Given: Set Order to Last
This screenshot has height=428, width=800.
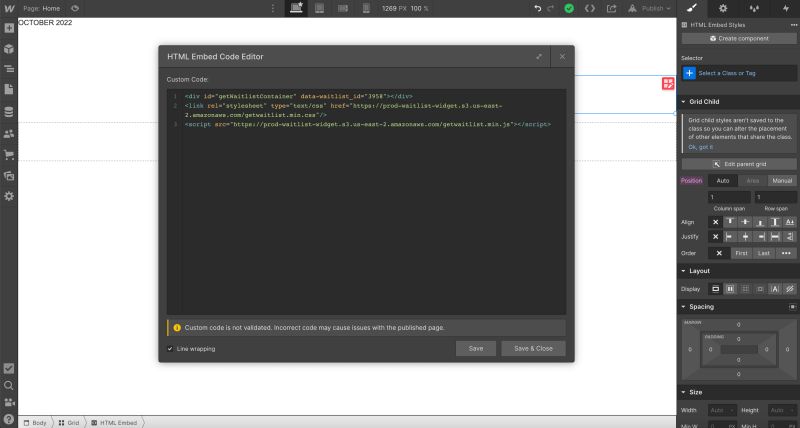Looking at the screenshot, I should click(x=764, y=254).
